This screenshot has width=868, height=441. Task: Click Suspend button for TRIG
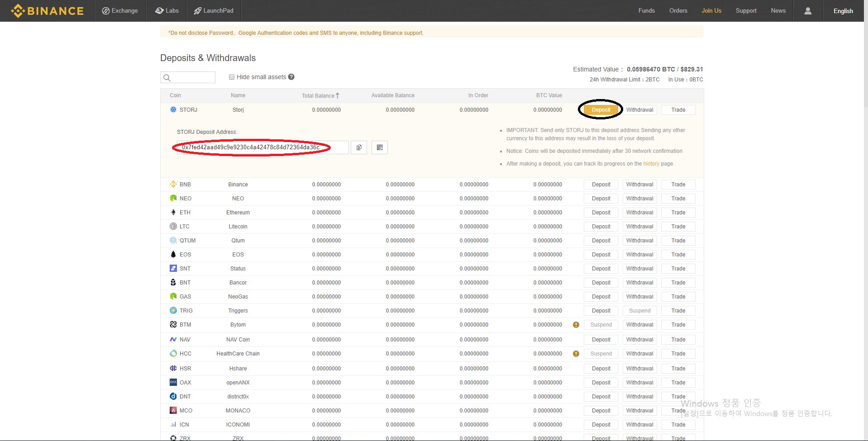[639, 311]
